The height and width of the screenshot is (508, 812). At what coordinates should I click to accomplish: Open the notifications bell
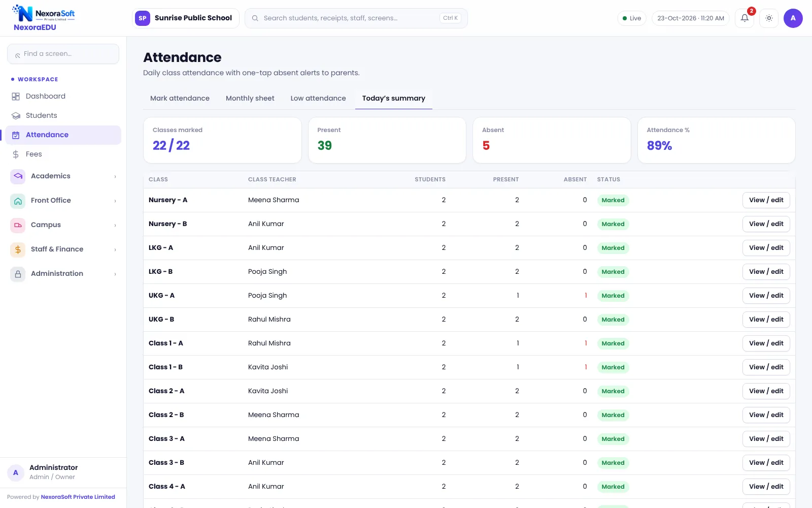coord(745,18)
